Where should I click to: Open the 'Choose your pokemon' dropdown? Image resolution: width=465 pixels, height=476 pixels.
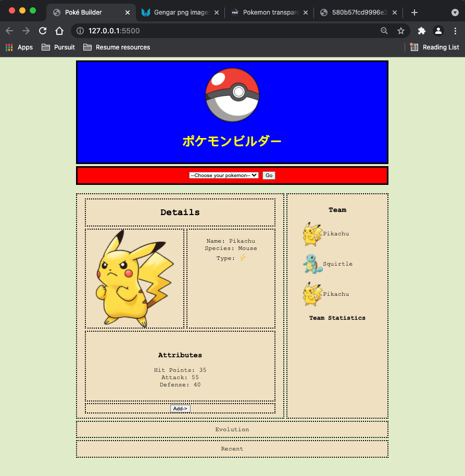(224, 176)
